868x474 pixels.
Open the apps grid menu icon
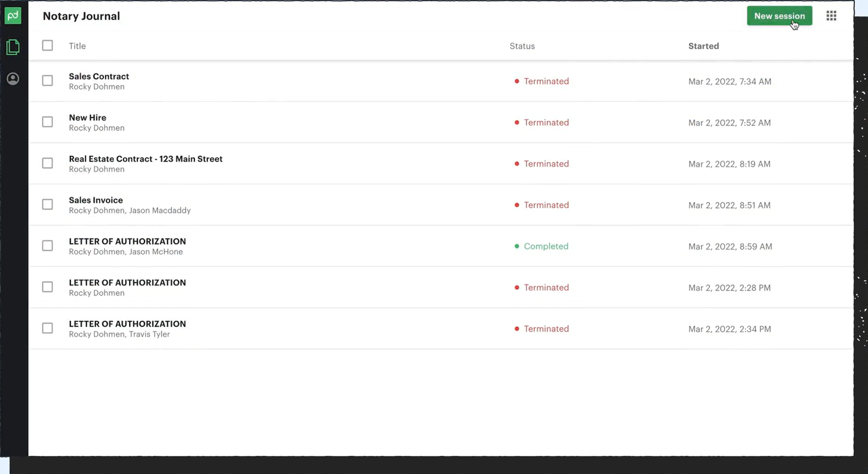point(831,16)
